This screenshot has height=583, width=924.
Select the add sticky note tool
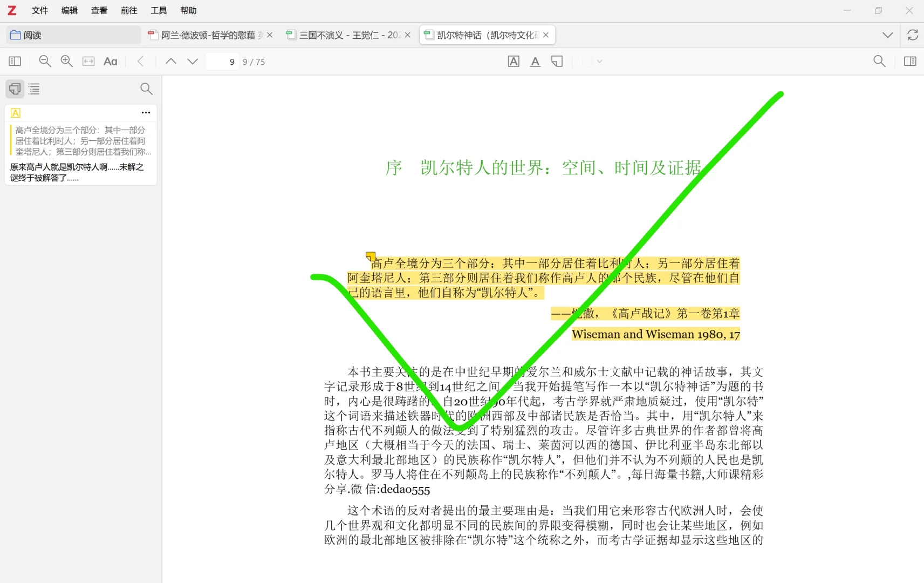click(557, 61)
